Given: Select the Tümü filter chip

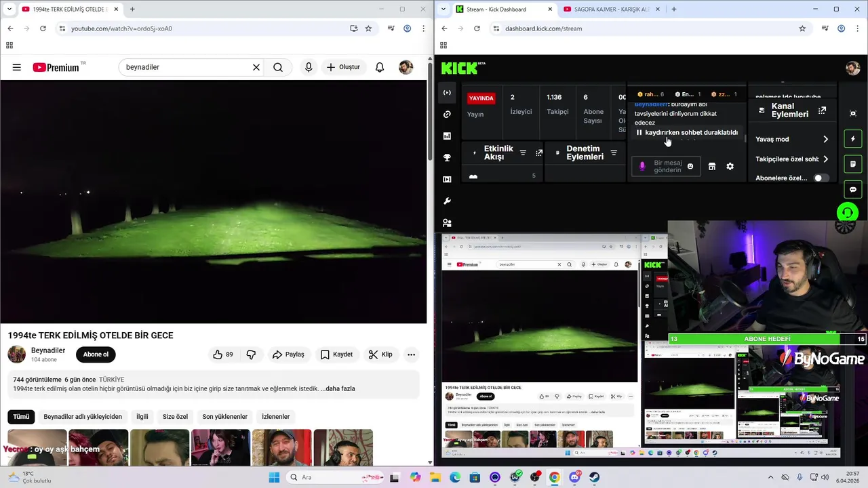Looking at the screenshot, I should (21, 417).
